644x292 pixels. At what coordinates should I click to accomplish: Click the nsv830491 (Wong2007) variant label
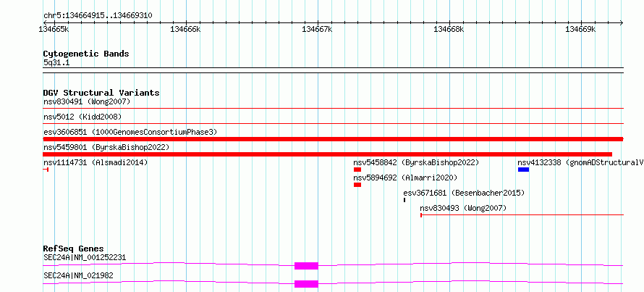coord(87,101)
